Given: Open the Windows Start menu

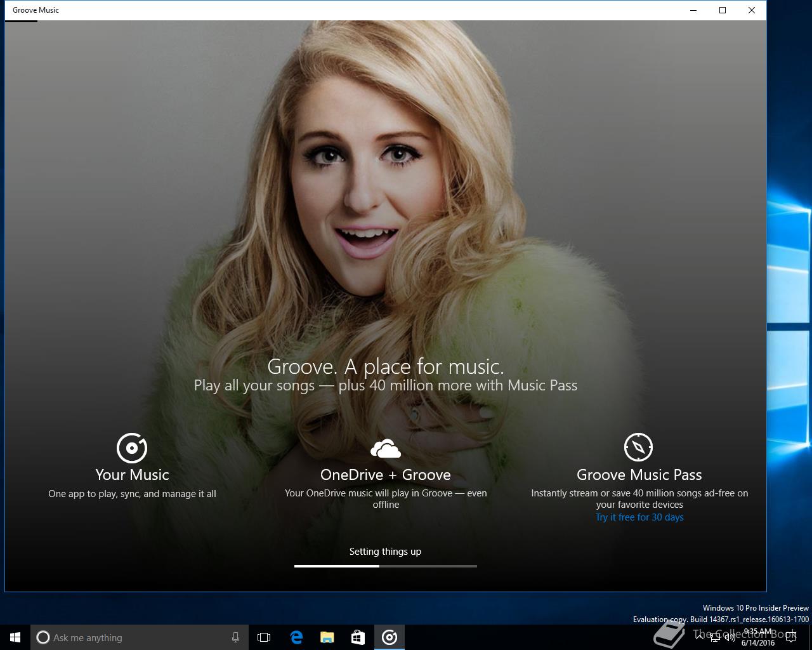Looking at the screenshot, I should coord(15,637).
